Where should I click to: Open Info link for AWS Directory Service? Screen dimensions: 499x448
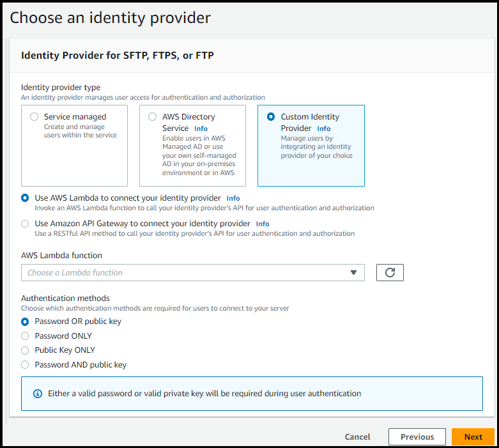coord(201,128)
